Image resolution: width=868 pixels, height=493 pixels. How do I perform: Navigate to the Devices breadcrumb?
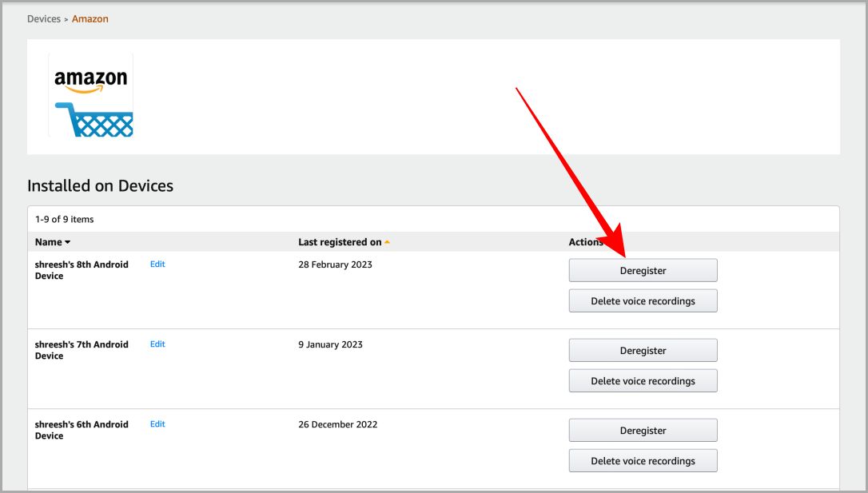pos(44,18)
